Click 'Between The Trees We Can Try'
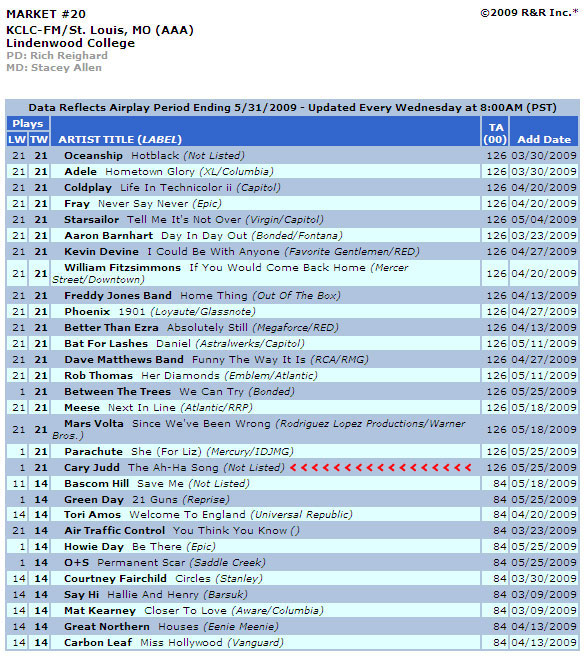 pyautogui.click(x=179, y=391)
